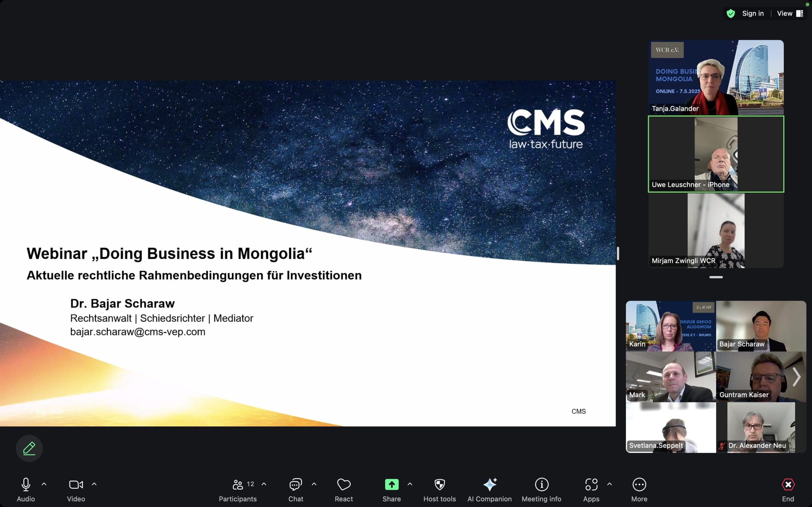Image resolution: width=812 pixels, height=507 pixels.
Task: Expand share options chevron
Action: coord(410,484)
